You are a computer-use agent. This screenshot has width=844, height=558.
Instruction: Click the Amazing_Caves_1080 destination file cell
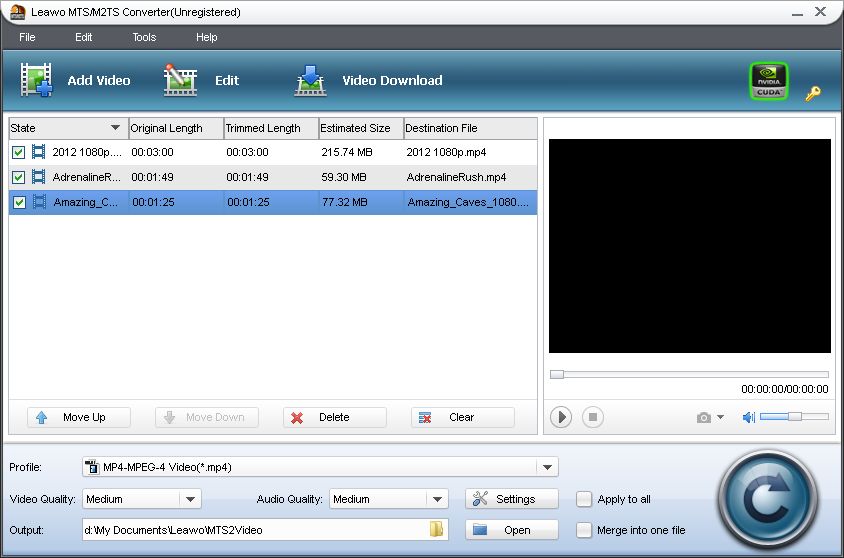pos(468,202)
